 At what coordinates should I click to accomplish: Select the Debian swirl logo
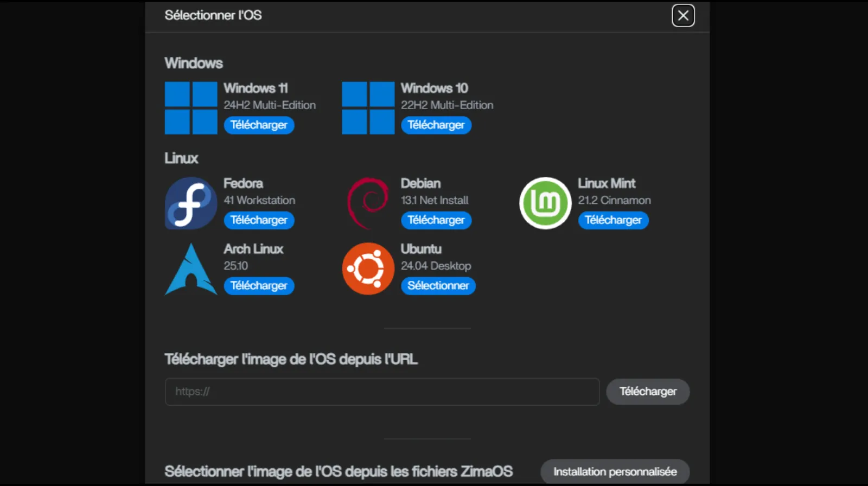[368, 203]
